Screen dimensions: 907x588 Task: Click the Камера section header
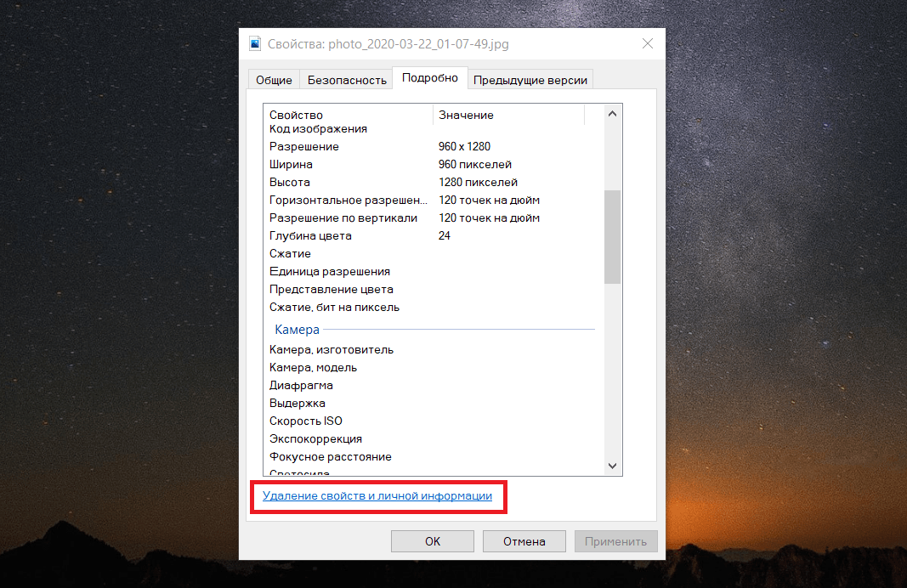coord(297,329)
